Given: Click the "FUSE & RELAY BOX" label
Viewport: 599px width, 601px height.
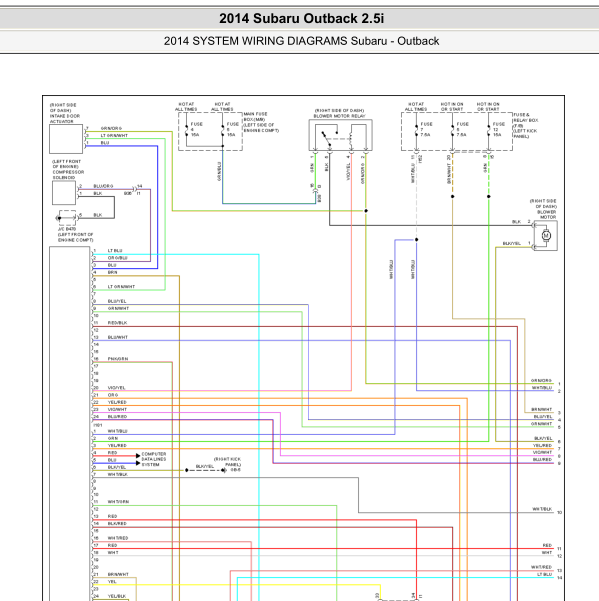Looking at the screenshot, I should point(525,117).
